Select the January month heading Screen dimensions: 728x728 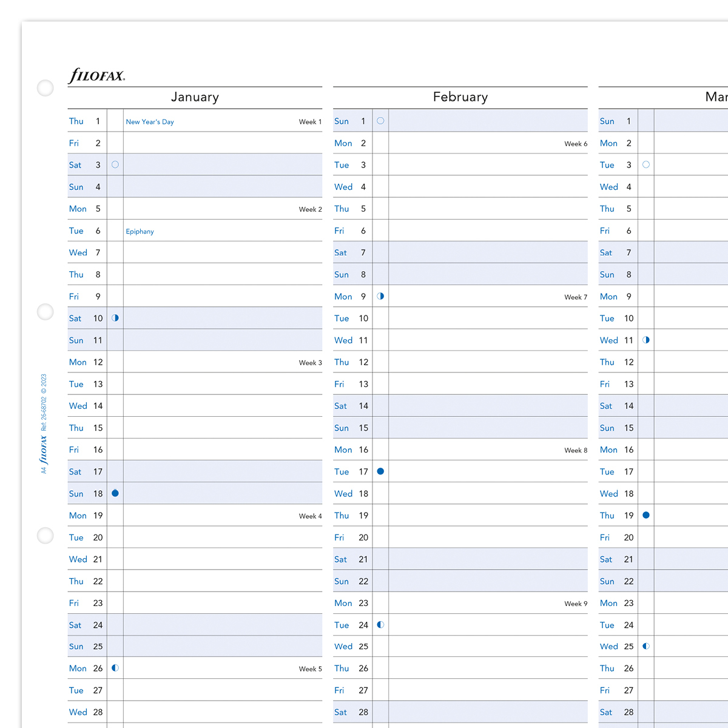(195, 97)
